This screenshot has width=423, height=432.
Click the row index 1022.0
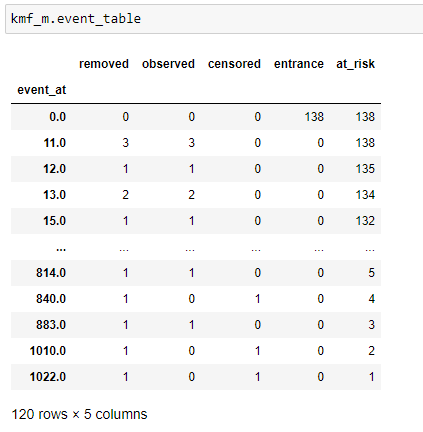coord(48,377)
